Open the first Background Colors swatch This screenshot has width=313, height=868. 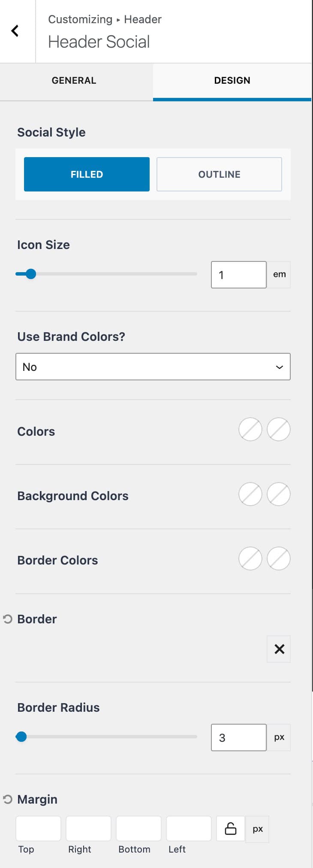(x=250, y=494)
